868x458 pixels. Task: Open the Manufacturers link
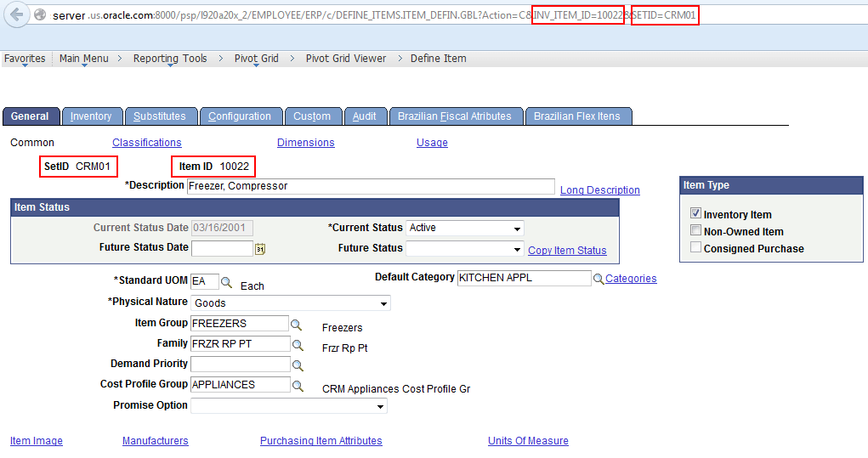(155, 441)
